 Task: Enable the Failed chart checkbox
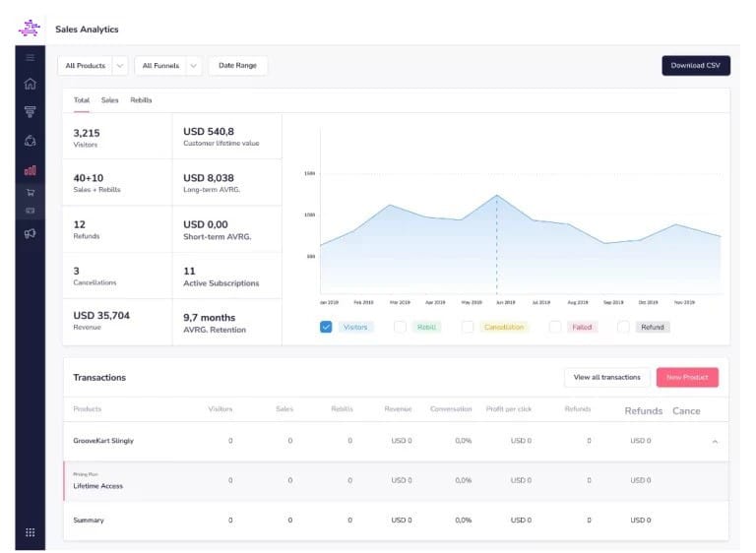click(x=555, y=327)
